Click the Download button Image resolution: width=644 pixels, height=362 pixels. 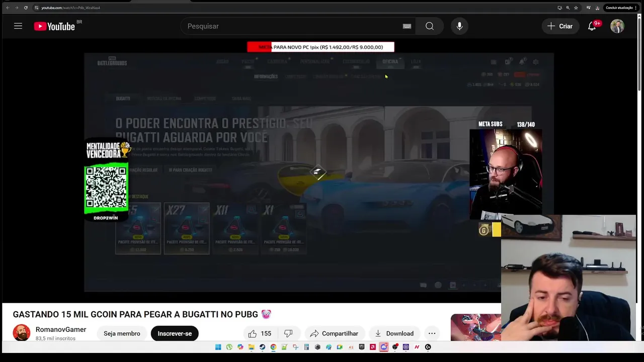tap(394, 333)
